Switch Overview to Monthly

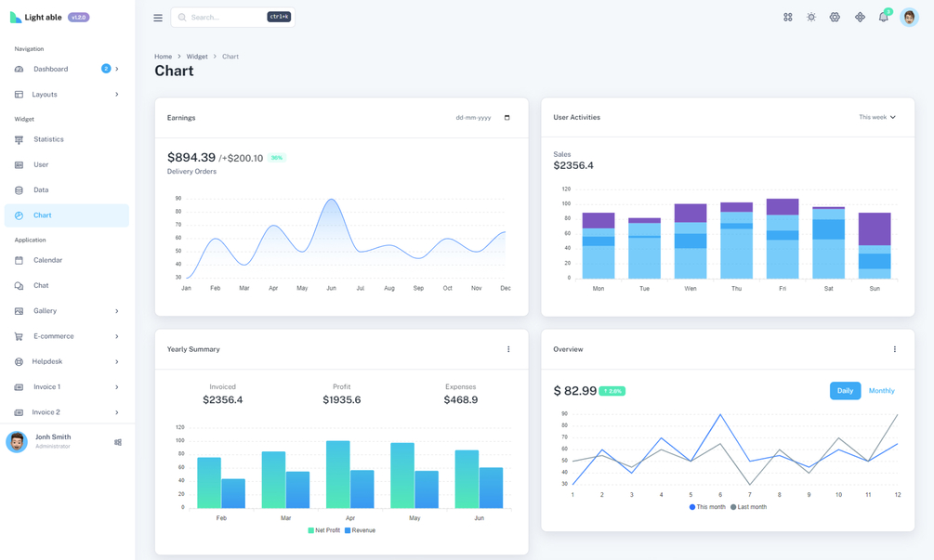click(881, 391)
